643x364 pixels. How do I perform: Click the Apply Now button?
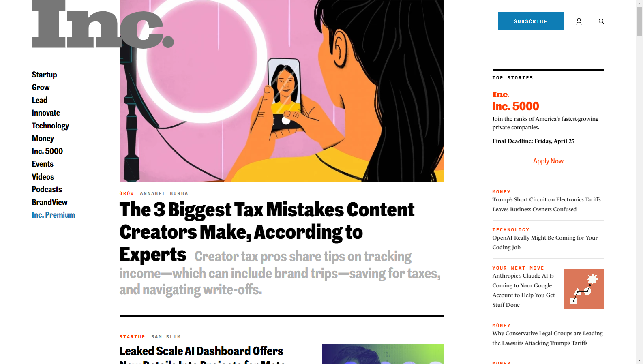click(548, 161)
